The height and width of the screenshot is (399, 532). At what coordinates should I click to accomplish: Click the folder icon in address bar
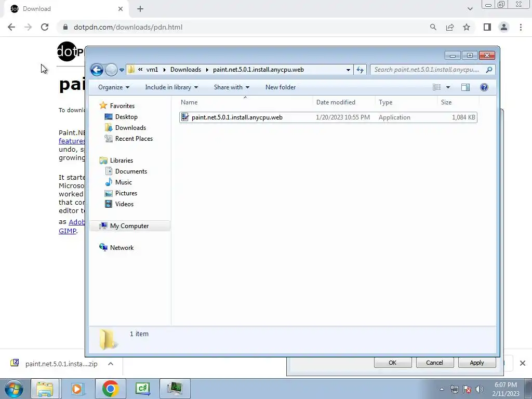(131, 70)
